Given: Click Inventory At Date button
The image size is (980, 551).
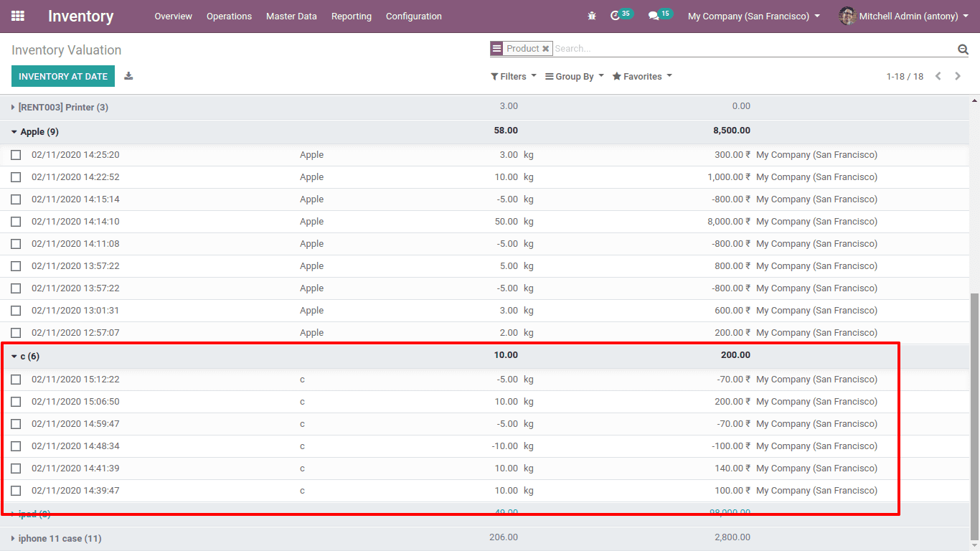Looking at the screenshot, I should coord(63,76).
